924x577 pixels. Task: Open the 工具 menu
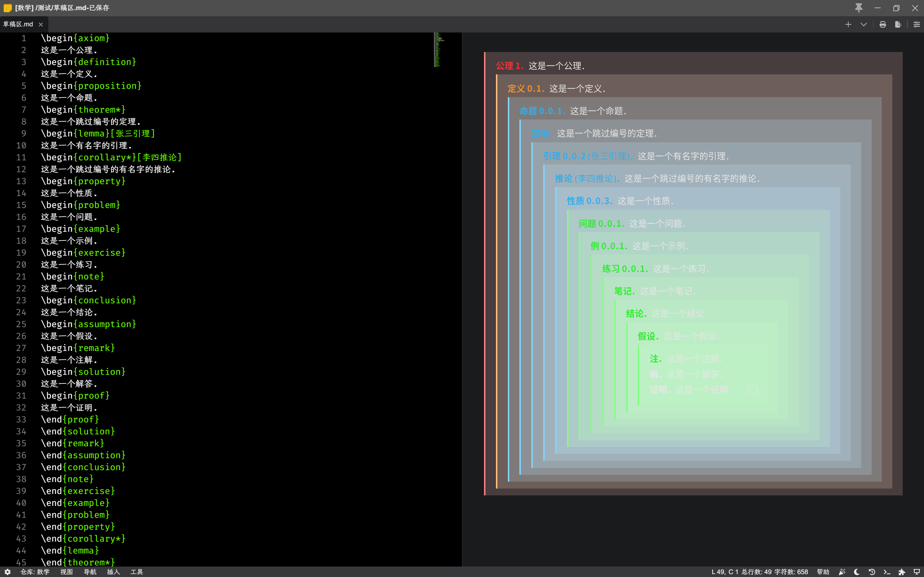coord(137,572)
